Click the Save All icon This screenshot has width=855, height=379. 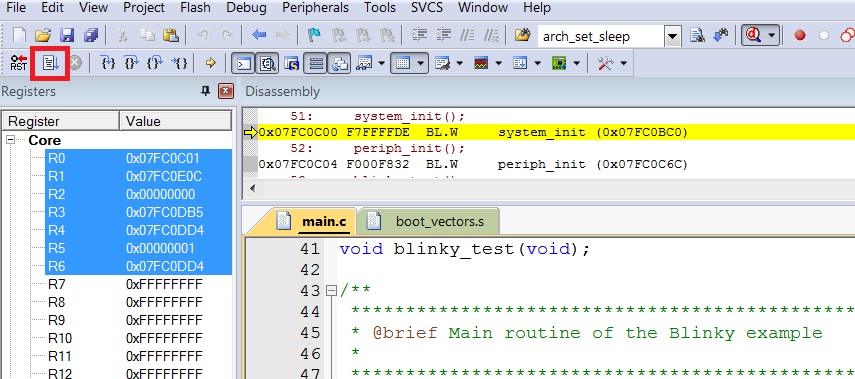91,36
